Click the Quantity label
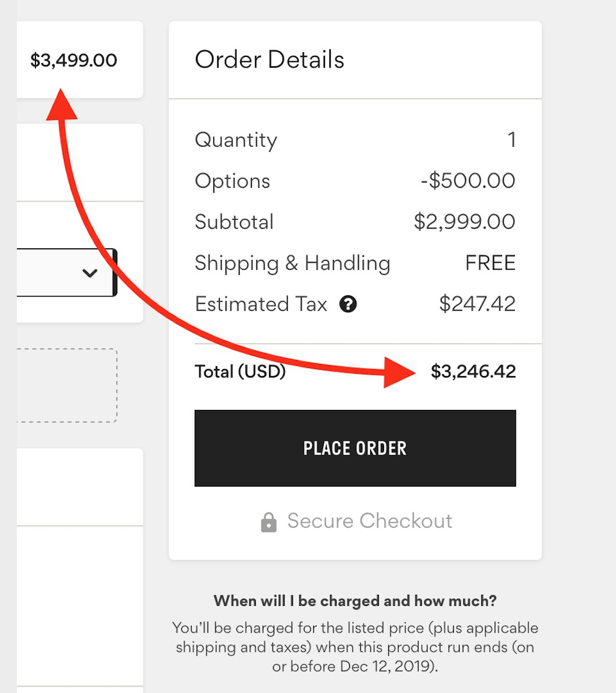Screen dimensions: 616x693 point(236,140)
